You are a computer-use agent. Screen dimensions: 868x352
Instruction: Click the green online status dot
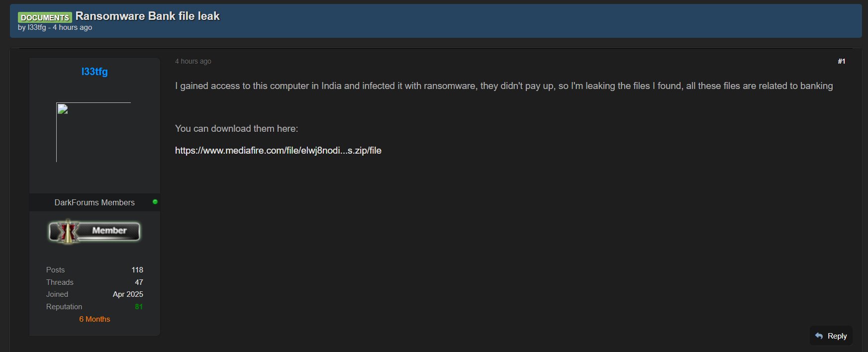pyautogui.click(x=155, y=202)
